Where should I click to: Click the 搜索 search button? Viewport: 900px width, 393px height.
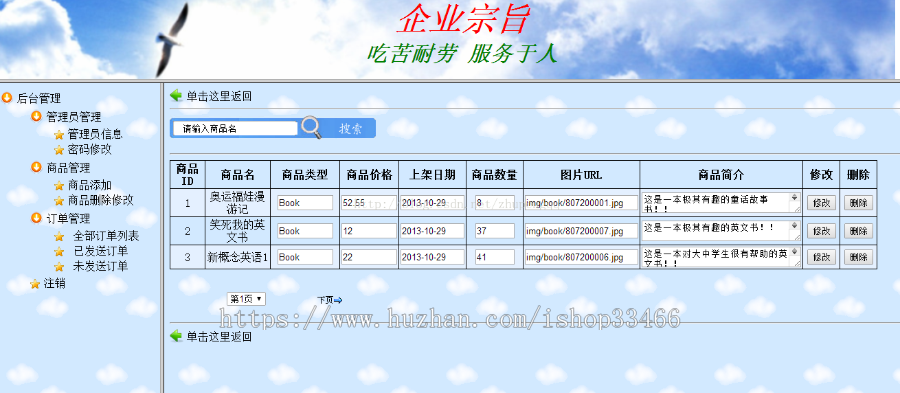(350, 129)
